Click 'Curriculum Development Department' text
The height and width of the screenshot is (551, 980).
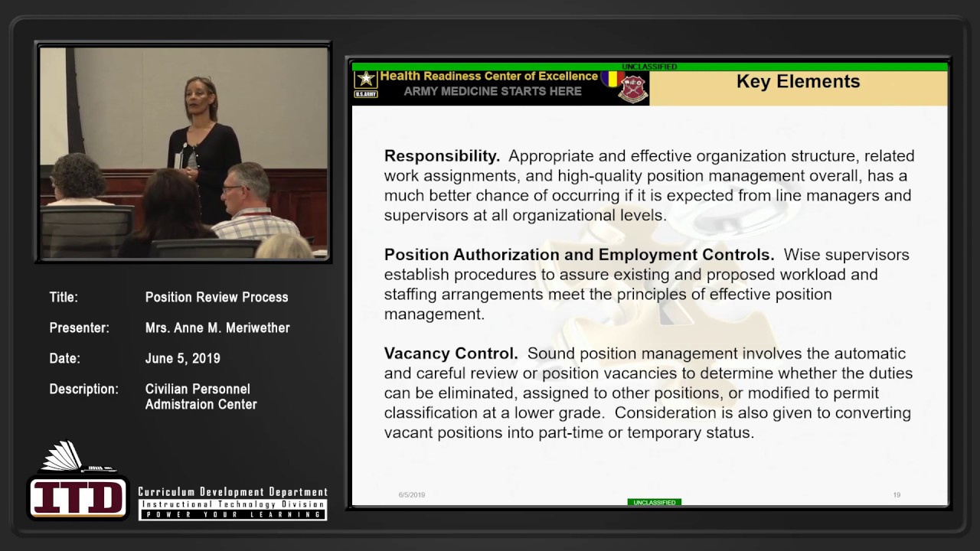[x=233, y=492]
